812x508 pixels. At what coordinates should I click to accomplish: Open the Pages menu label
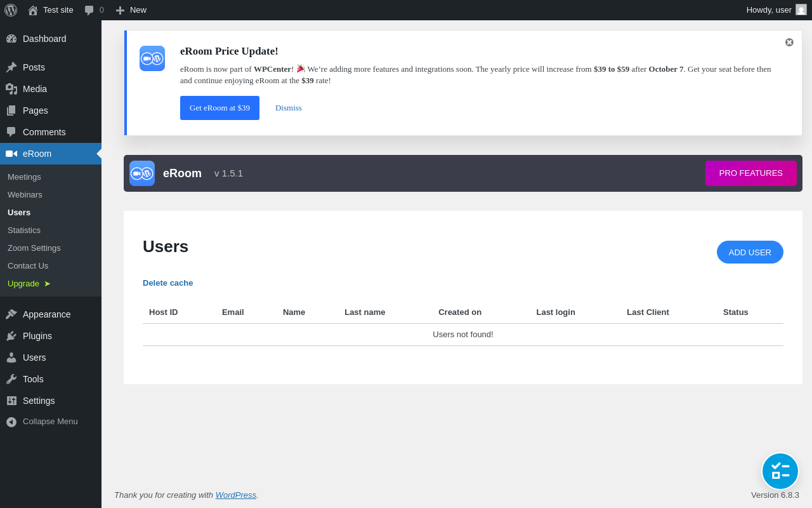coord(36,110)
